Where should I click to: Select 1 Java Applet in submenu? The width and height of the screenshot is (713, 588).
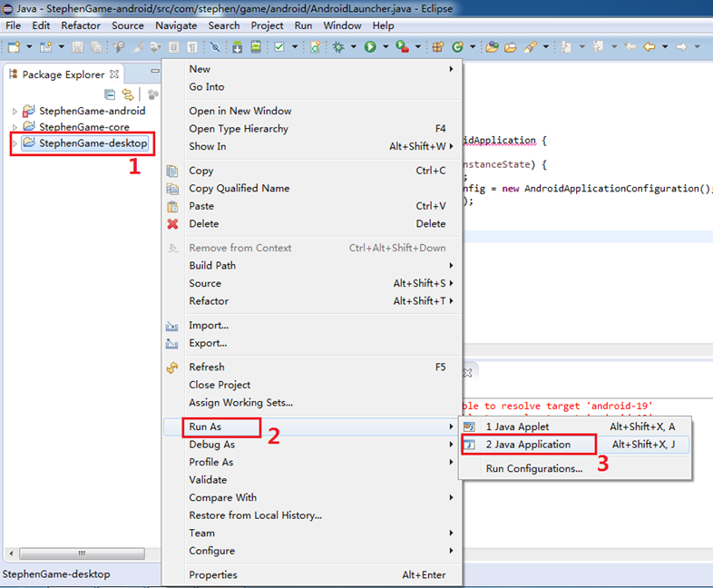[x=575, y=426]
